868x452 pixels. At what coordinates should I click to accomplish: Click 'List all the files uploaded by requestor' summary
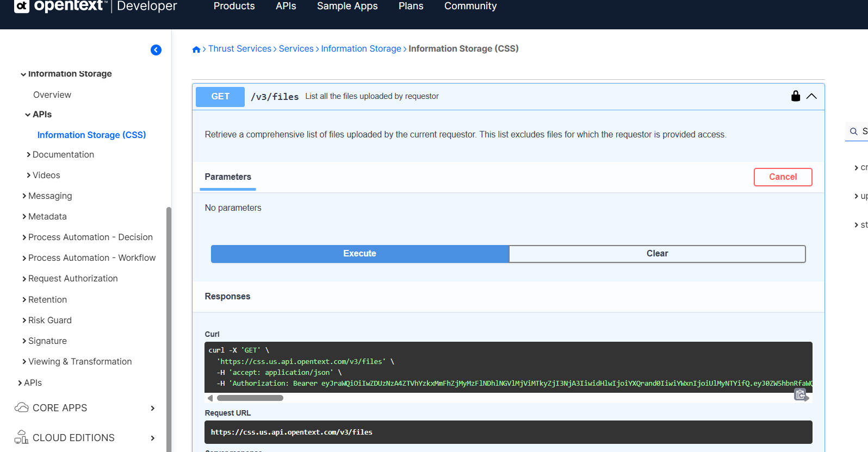372,96
